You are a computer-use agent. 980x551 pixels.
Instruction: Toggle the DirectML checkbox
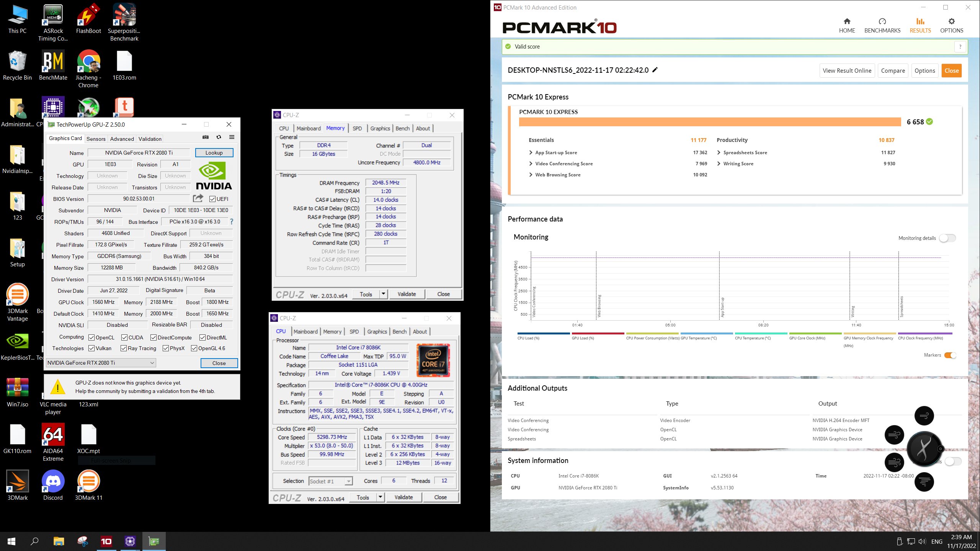pos(203,337)
